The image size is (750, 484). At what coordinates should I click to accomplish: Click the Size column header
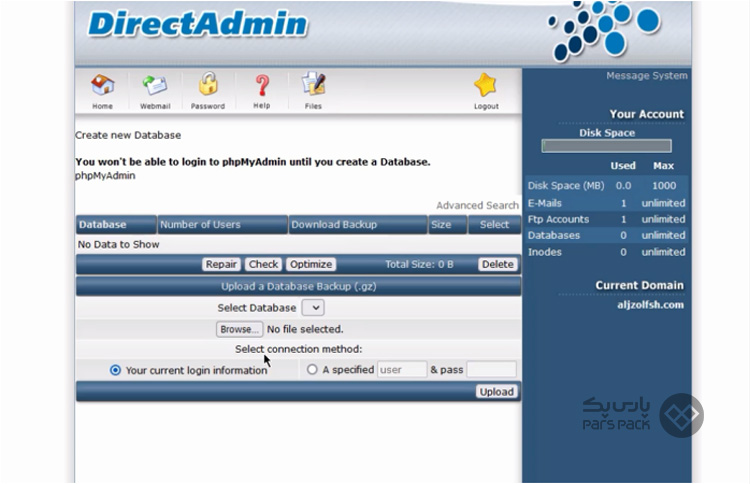pos(447,225)
